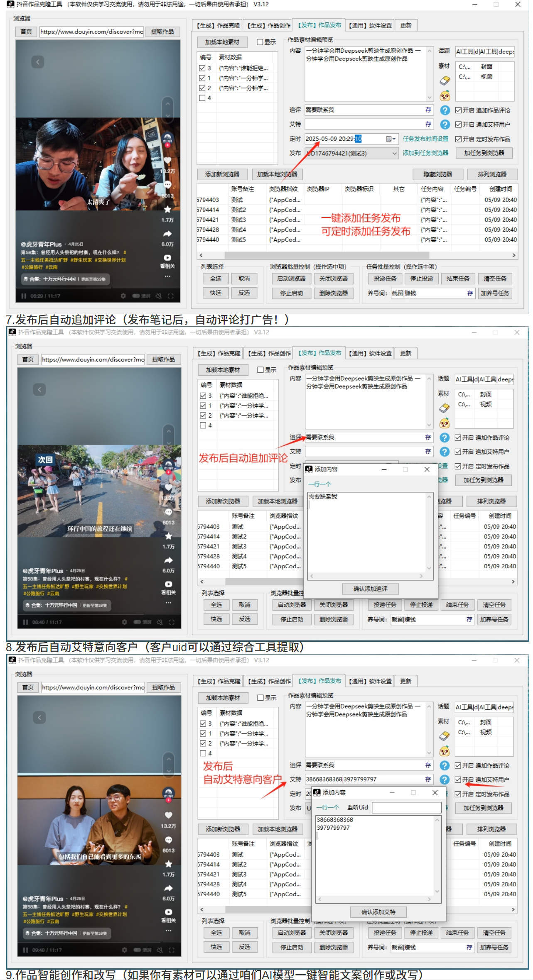Viewport: 533px width, 980px height.
Task: Uncheck material row 2 in bottom window
Action: tap(203, 743)
